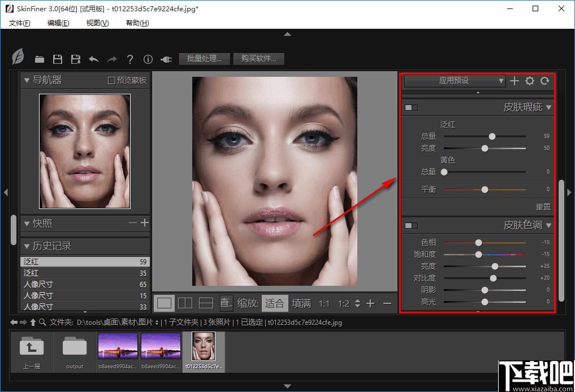The width and height of the screenshot is (575, 392).
Task: Collapse the 快照 panel
Action: click(27, 224)
